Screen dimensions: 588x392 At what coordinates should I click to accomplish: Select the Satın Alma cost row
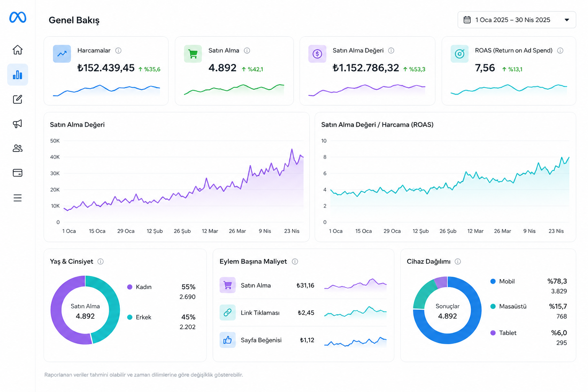click(x=303, y=286)
